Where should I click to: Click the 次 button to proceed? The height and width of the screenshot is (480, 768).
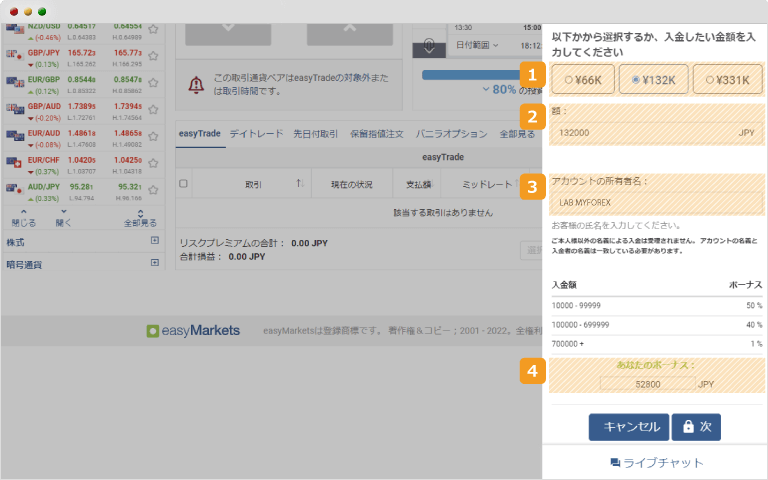(x=696, y=427)
